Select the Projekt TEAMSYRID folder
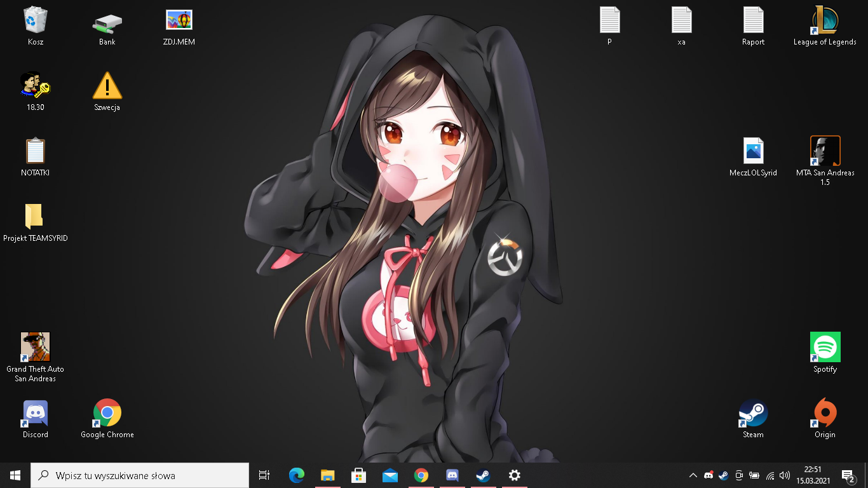 coord(36,222)
